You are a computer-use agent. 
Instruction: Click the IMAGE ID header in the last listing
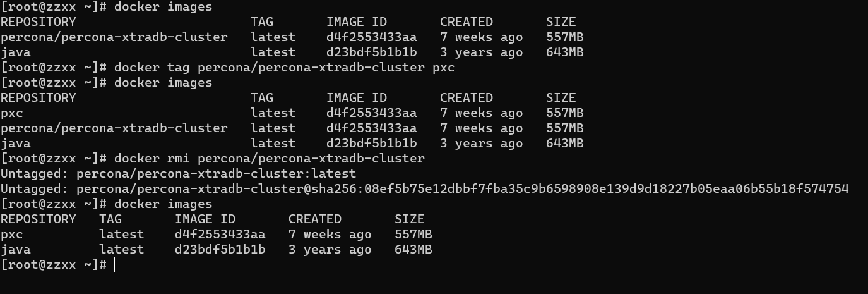(x=205, y=219)
